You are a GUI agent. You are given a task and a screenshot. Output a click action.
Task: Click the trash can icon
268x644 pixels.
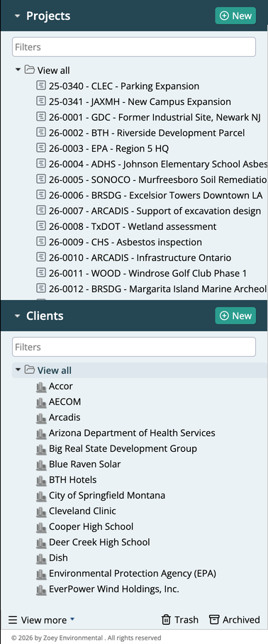166,619
